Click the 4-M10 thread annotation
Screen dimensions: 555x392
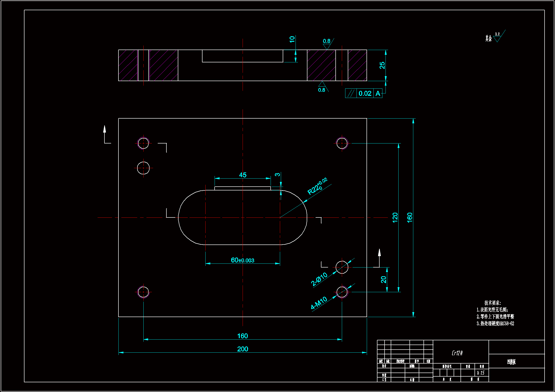(319, 303)
